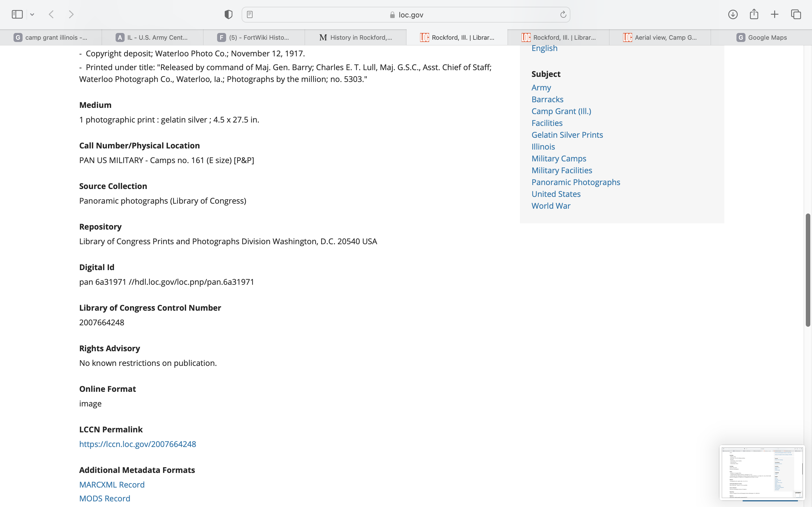Switch to the Google Maps tab

761,37
